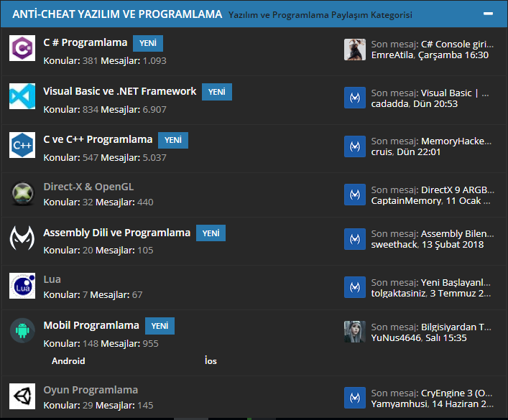
Task: Open Visual Basic ve .NET Framework forum
Action: pos(120,91)
